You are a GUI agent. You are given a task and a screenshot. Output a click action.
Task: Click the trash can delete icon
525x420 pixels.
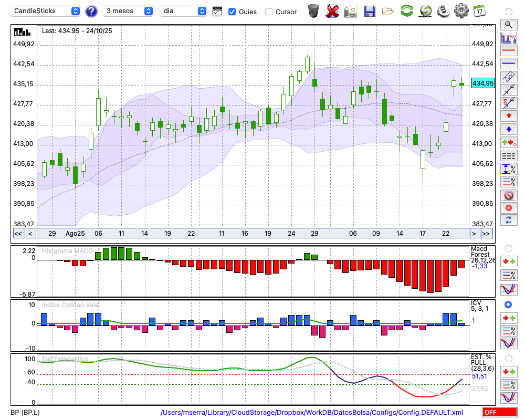coord(313,10)
